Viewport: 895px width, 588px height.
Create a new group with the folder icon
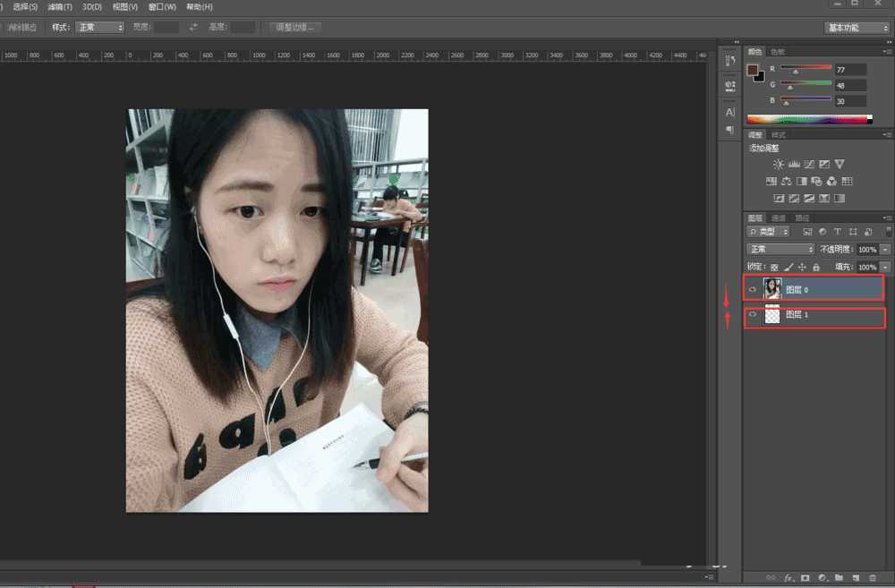point(840,577)
